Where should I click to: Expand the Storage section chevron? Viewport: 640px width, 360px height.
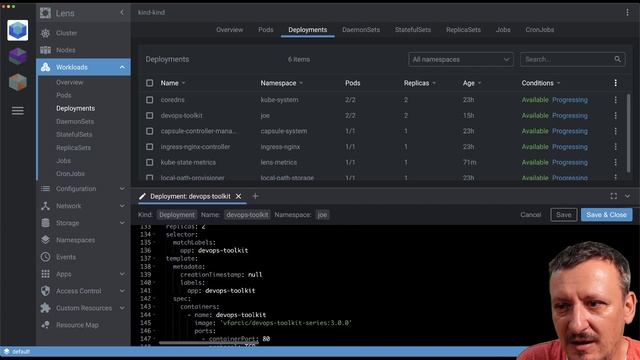[122, 223]
